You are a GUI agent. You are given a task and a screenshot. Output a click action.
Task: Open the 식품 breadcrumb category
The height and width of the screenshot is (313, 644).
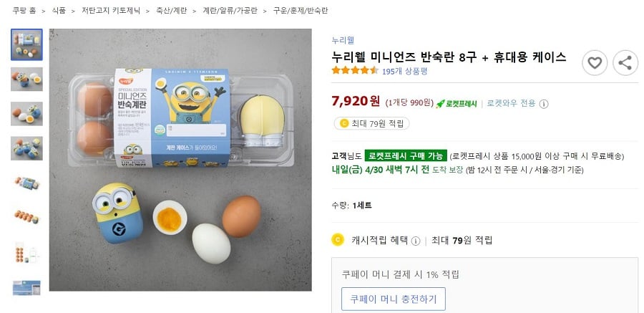click(x=59, y=11)
